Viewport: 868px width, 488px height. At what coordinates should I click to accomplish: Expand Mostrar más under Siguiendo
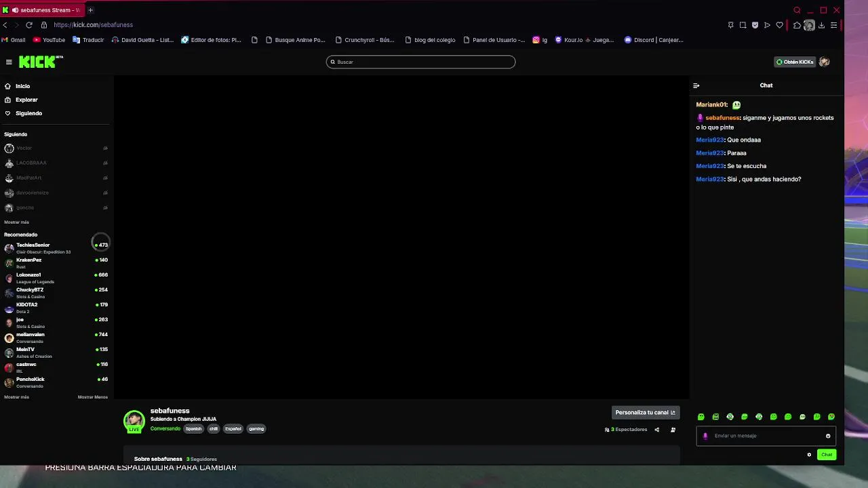coord(16,222)
